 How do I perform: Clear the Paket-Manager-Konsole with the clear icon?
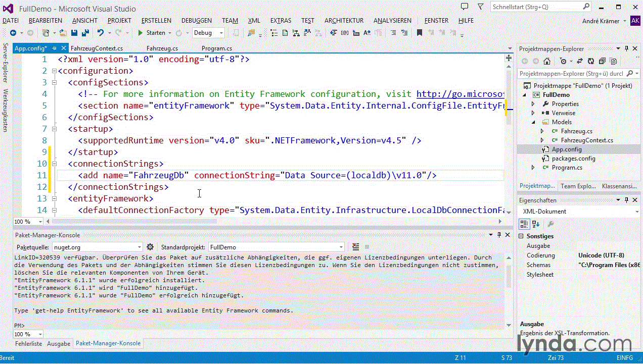[x=356, y=247]
